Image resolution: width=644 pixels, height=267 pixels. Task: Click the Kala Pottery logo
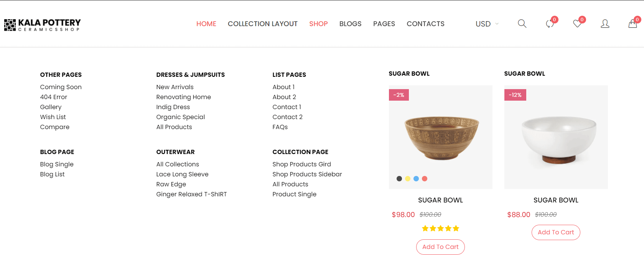(x=42, y=25)
